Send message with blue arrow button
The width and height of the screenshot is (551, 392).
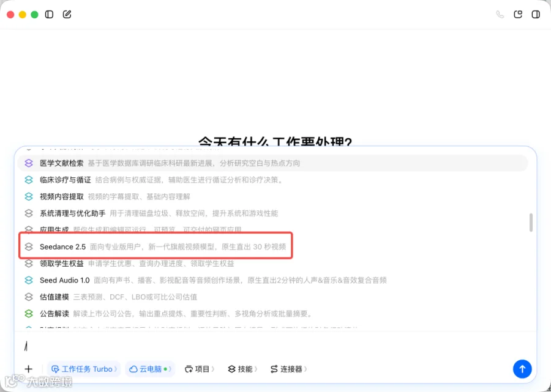click(x=522, y=369)
